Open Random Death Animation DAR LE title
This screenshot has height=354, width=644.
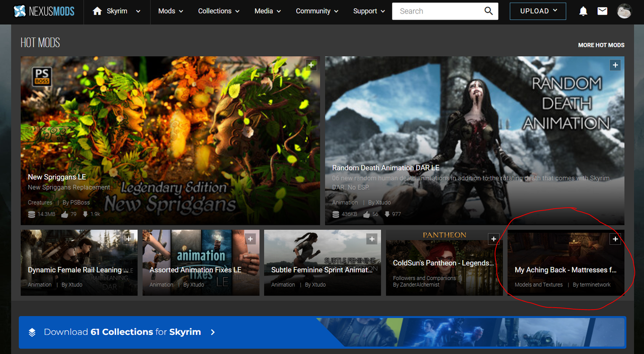(386, 168)
